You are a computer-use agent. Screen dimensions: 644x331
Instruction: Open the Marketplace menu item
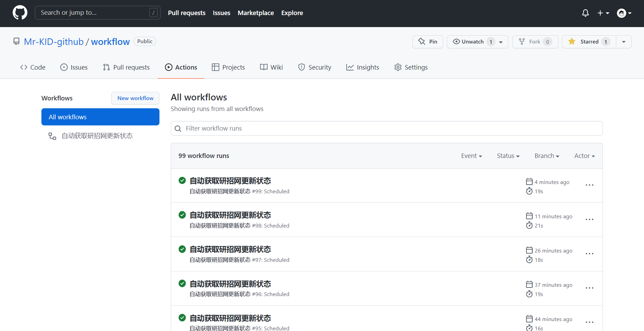click(256, 13)
